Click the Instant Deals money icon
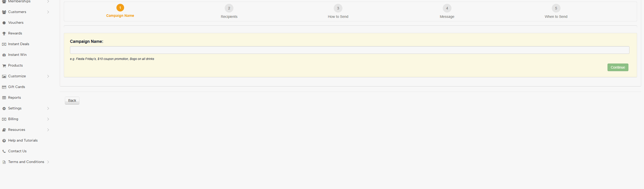The width and height of the screenshot is (644, 189). (x=4, y=44)
